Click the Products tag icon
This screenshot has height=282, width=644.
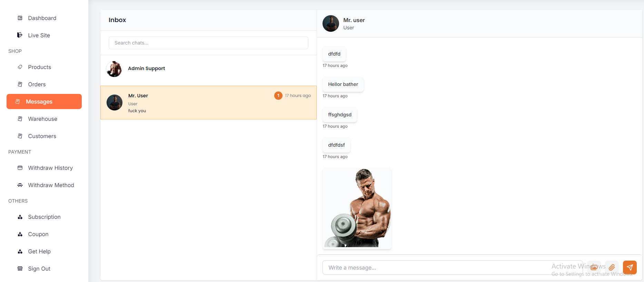(20, 67)
